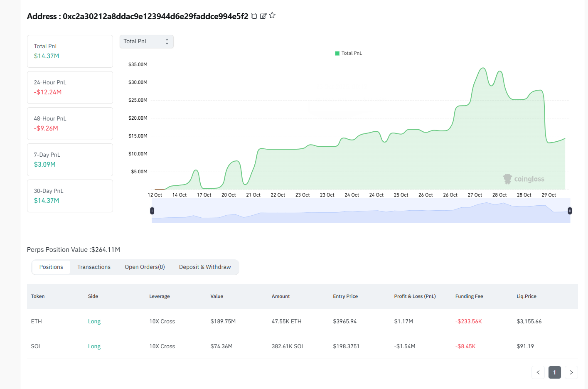
Task: Toggle the Total PnL legend series
Action: pos(349,53)
